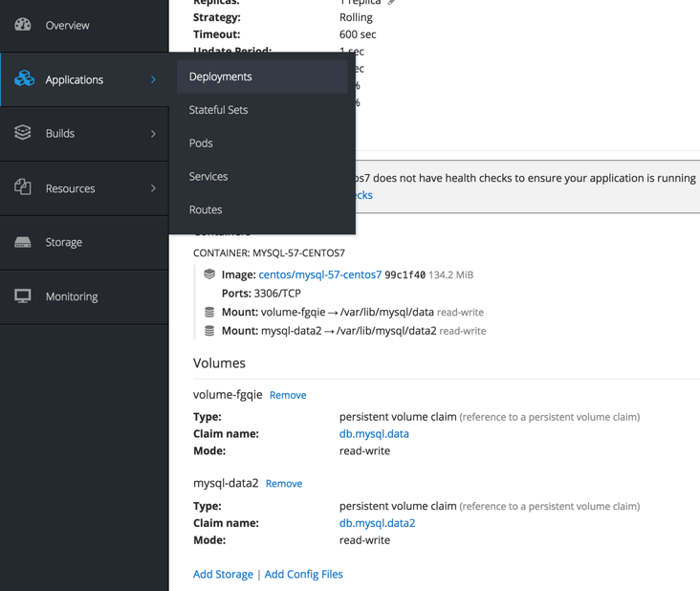Image resolution: width=700 pixels, height=591 pixels.
Task: Click the Add Storage link
Action: (x=223, y=574)
